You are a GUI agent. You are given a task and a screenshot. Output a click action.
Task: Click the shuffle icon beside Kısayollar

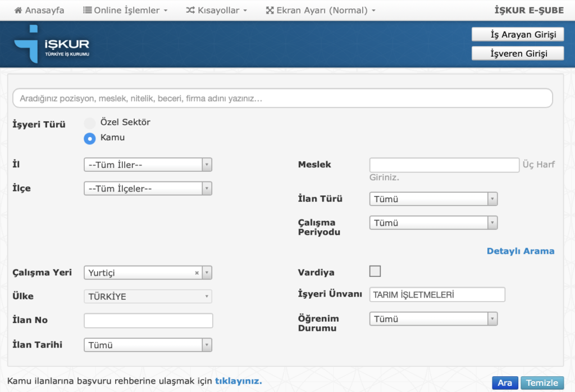coord(190,11)
